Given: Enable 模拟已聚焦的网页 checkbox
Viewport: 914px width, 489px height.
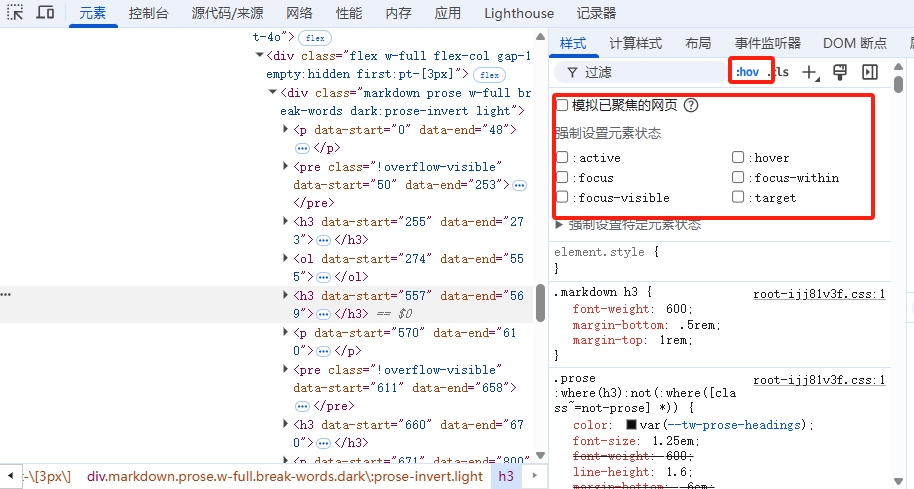Looking at the screenshot, I should [562, 105].
